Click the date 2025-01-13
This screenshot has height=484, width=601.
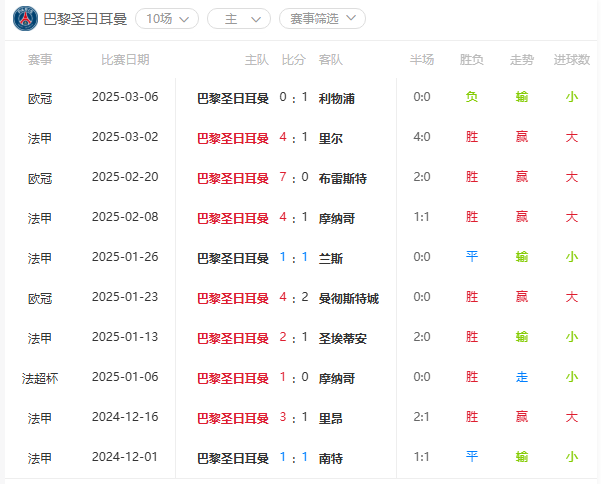pos(125,337)
